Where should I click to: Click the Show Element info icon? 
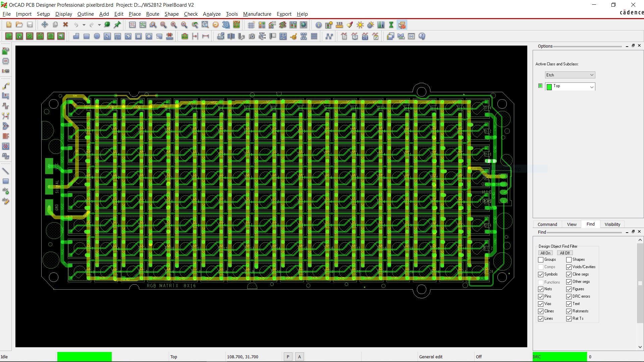coord(318,25)
